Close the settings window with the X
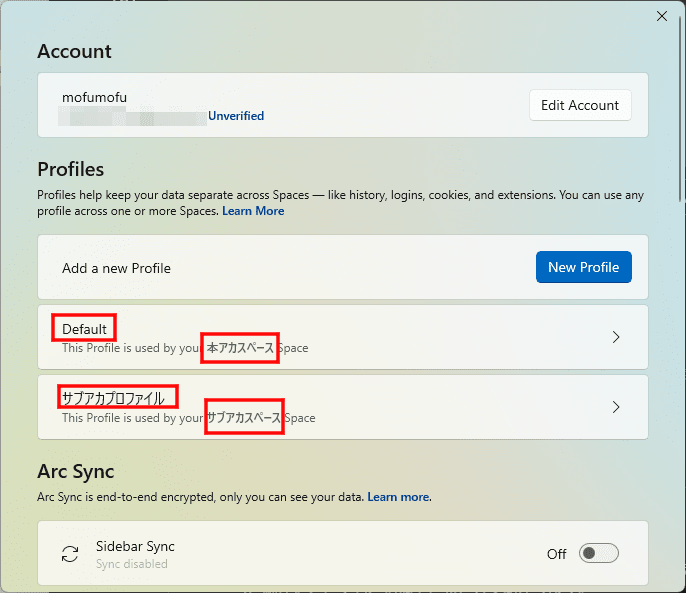Viewport: 686px width, 593px height. point(661,16)
